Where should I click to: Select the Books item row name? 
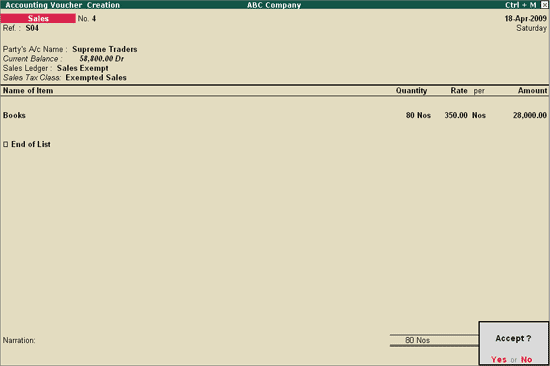click(x=14, y=115)
